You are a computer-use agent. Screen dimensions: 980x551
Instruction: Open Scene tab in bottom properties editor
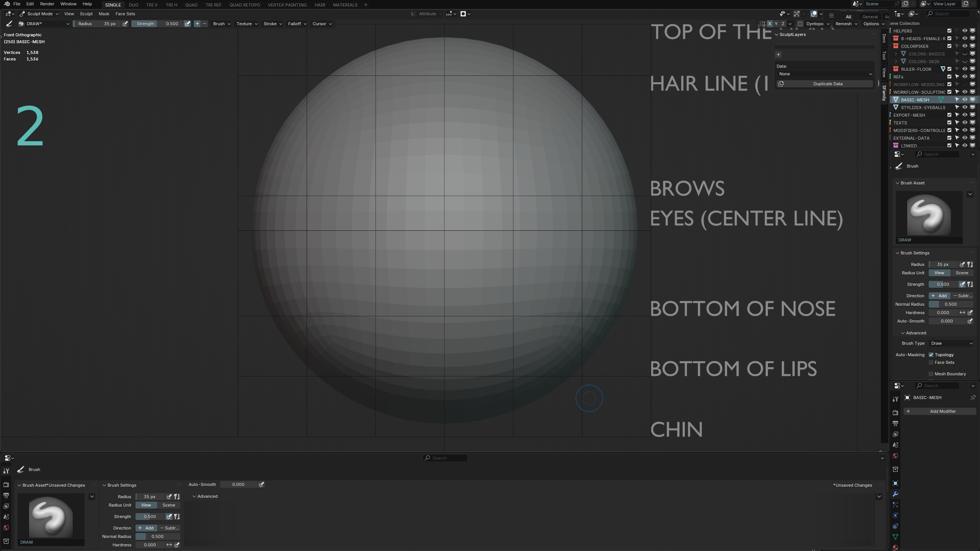tap(6, 517)
